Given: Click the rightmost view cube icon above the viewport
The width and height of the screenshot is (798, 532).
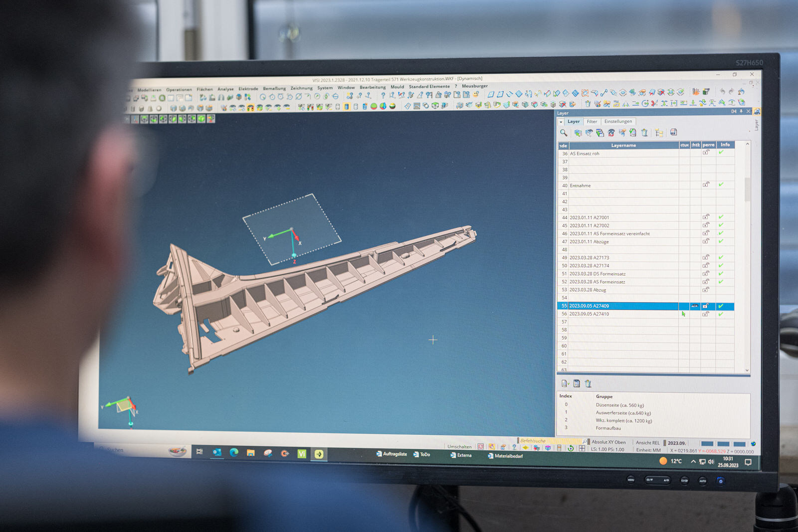Looking at the screenshot, I should 210,119.
